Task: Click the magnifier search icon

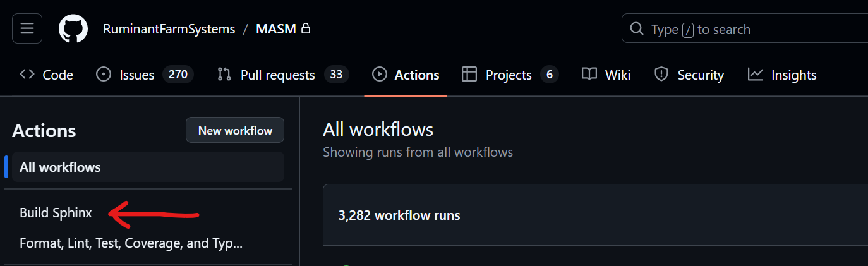Action: pyautogui.click(x=637, y=29)
